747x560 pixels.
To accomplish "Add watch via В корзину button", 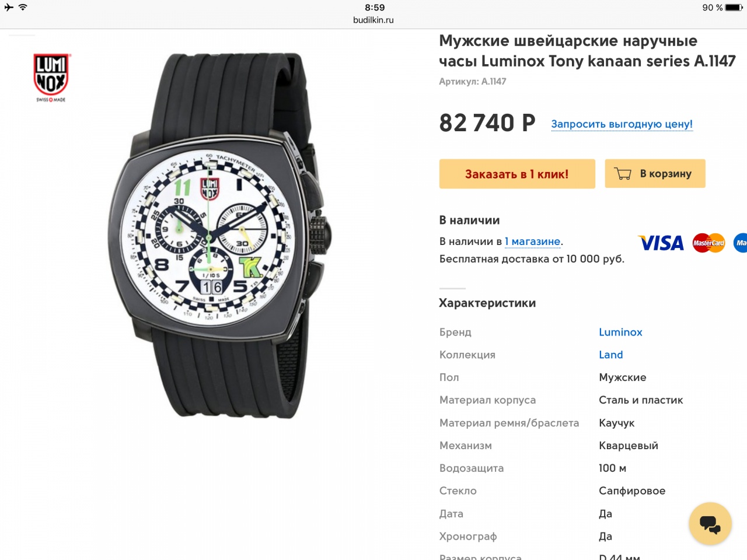I will [x=655, y=174].
